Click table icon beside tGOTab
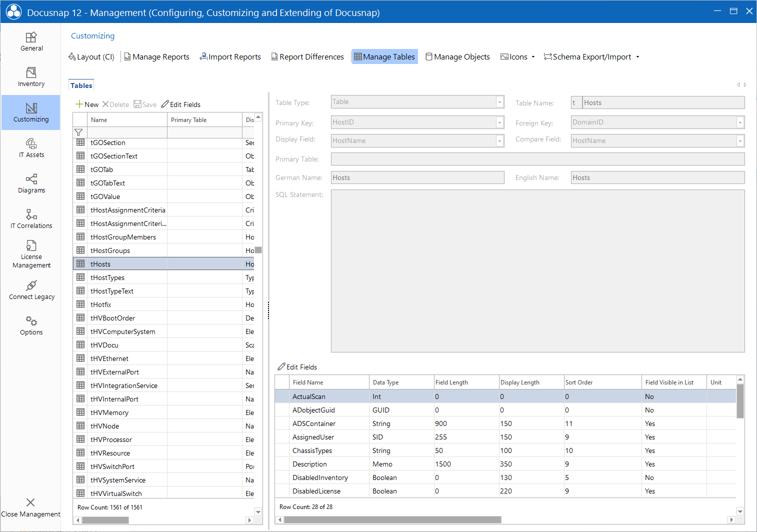Screen dimensions: 757x532 pos(80,169)
